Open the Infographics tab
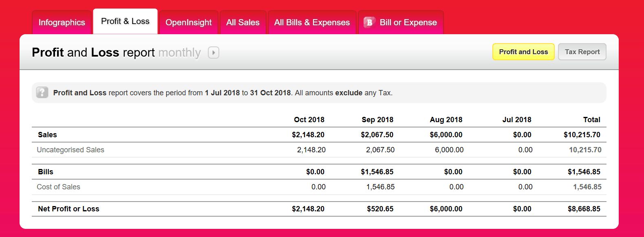This screenshot has width=644, height=237. (x=62, y=22)
